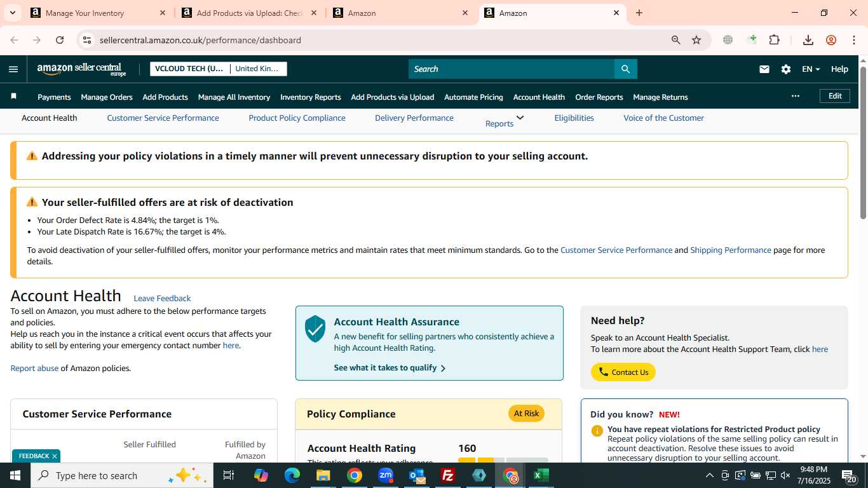Go back to previous page

click(x=14, y=40)
